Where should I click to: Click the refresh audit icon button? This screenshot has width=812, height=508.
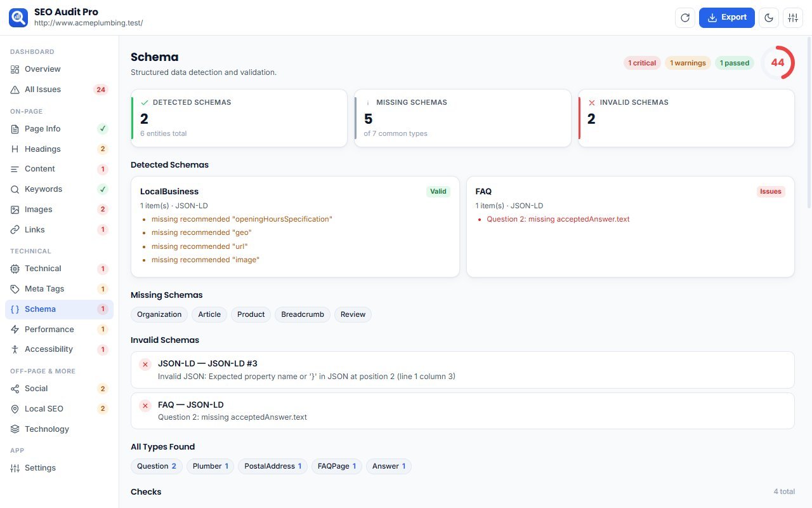coord(685,18)
